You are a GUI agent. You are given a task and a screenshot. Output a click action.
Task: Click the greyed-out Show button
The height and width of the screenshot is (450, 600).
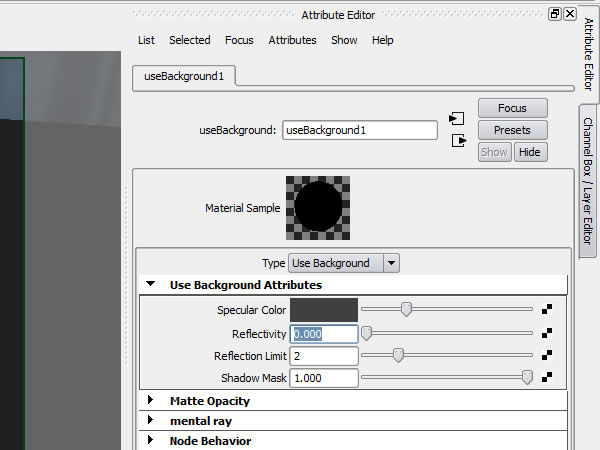(x=494, y=152)
